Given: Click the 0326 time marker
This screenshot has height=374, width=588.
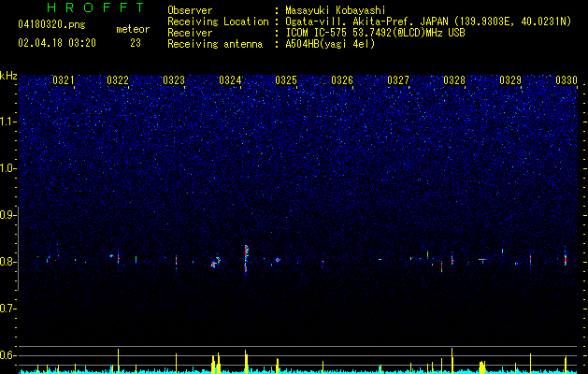Looking at the screenshot, I should point(342,80).
